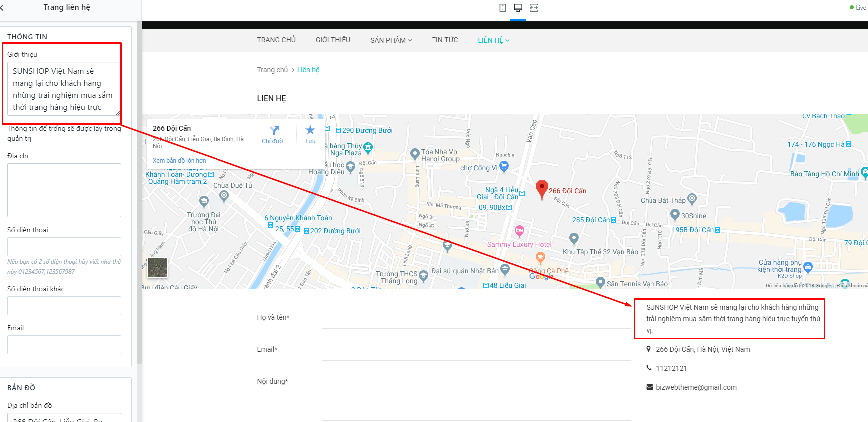Click the Trang chủ breadcrumb link
This screenshot has height=422, width=868.
(272, 70)
